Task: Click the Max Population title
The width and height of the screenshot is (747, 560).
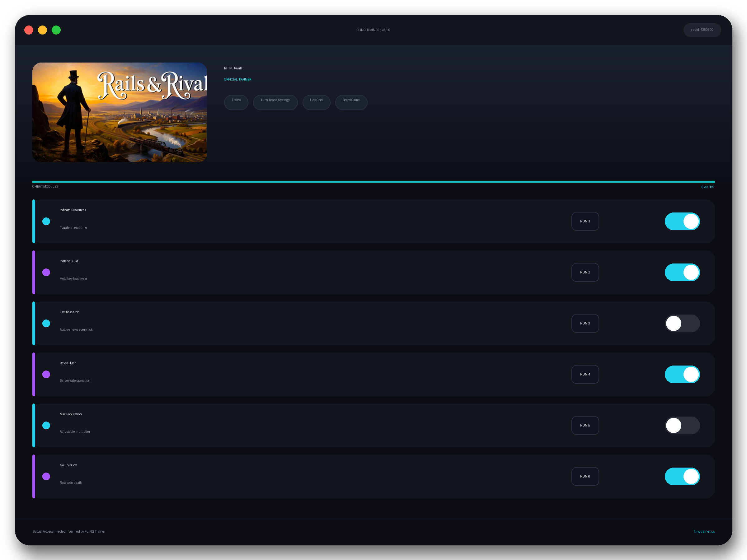Action: click(x=71, y=414)
